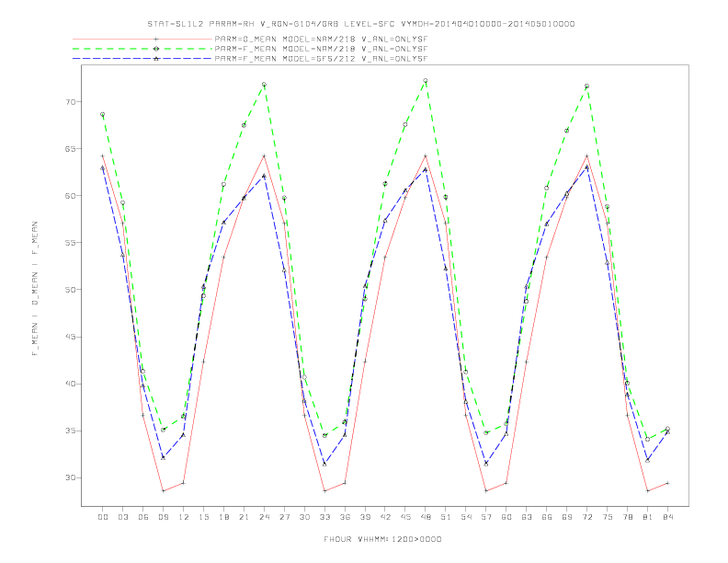
Task: Click the vertical F_MEAN | O_MEAN y-axis label
Action: [35, 289]
